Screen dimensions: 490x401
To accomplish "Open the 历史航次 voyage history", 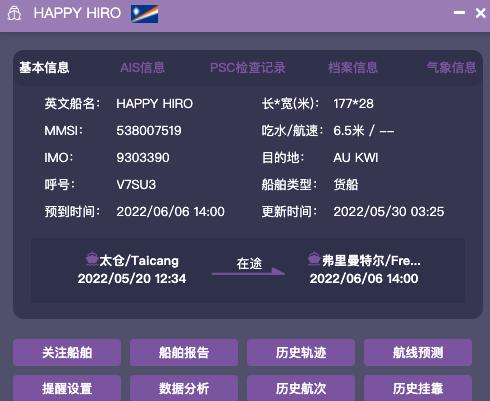I will (301, 388).
